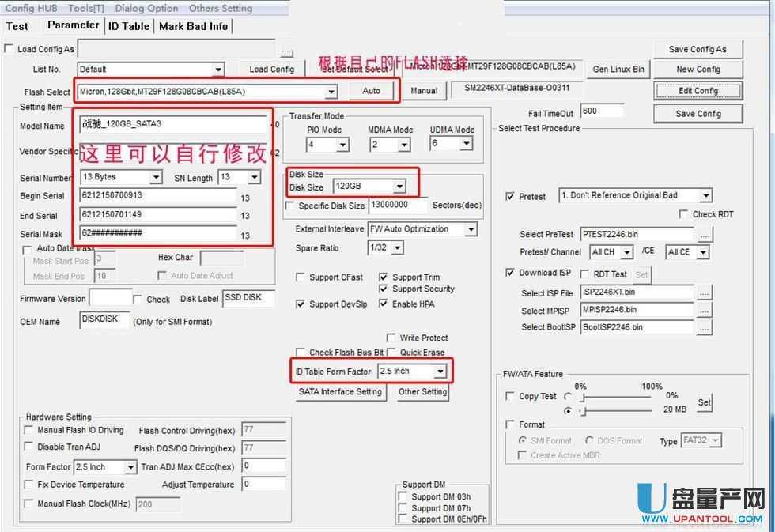Enable Fix Device Temperature checkbox
This screenshot has width=775, height=532.
pyautogui.click(x=28, y=485)
